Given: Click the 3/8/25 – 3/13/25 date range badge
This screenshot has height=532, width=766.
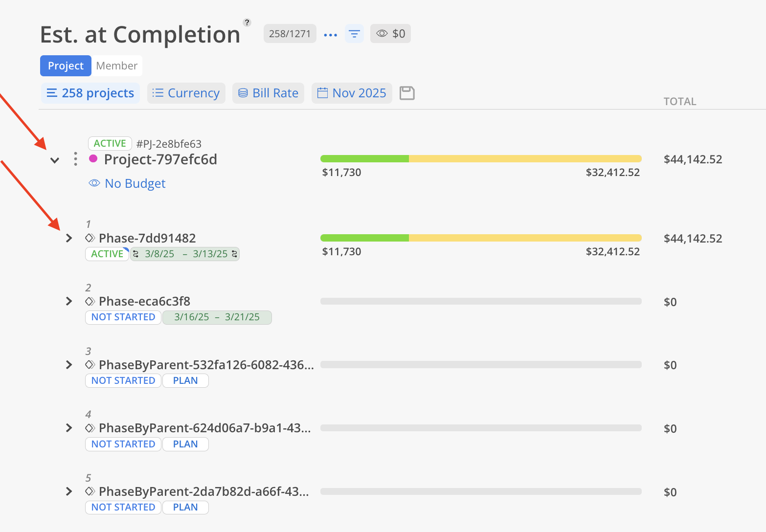Looking at the screenshot, I should (x=185, y=254).
